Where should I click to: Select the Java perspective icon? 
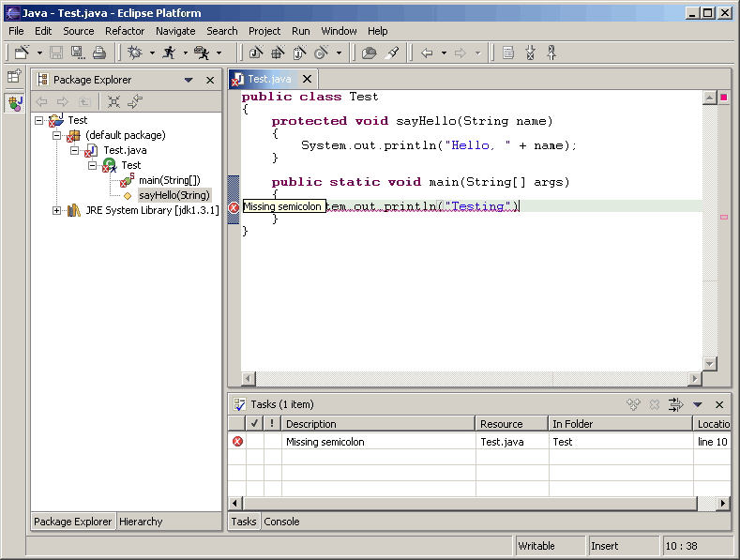[14, 103]
